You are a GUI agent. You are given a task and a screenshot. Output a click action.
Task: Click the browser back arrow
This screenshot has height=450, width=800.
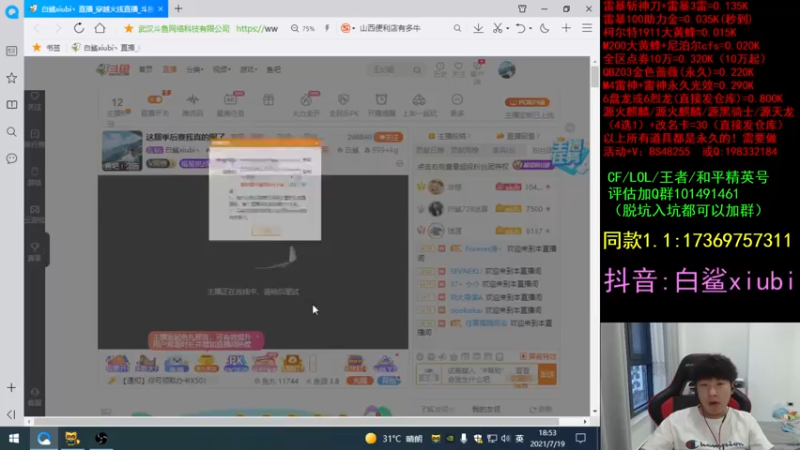coord(37,28)
